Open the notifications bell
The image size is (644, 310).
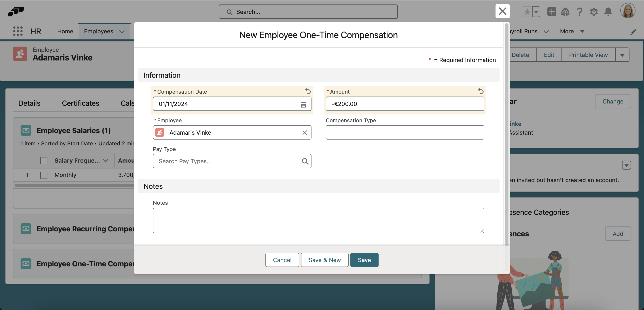click(x=608, y=12)
